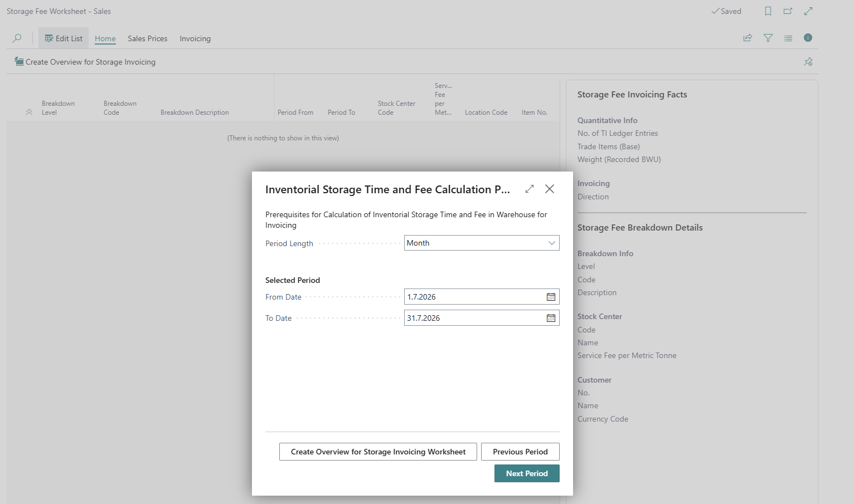The height and width of the screenshot is (504, 854).
Task: Open the Invoicing tab
Action: (x=195, y=38)
